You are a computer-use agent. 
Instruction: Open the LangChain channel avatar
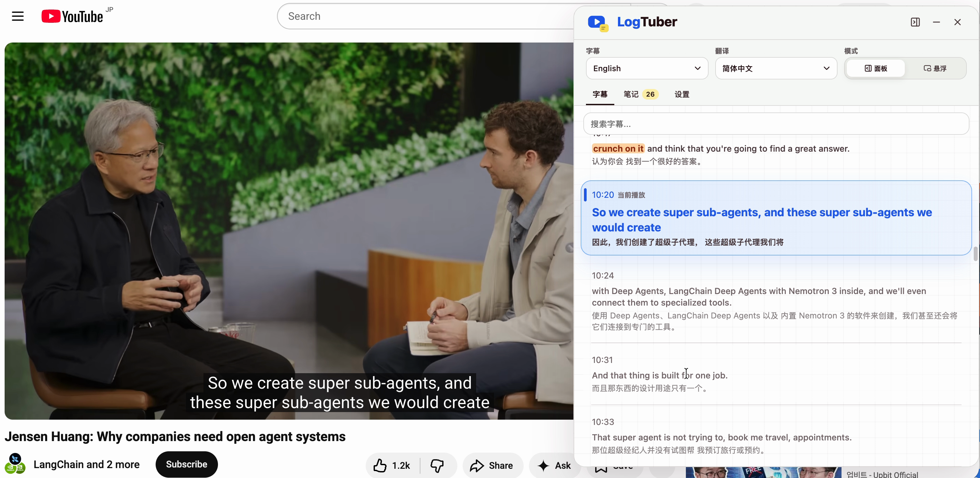15,464
